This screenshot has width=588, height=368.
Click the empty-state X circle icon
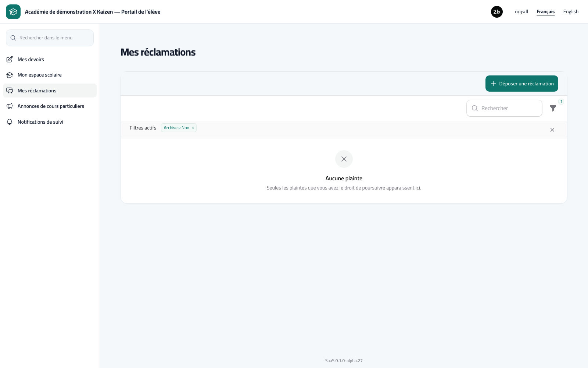click(344, 159)
